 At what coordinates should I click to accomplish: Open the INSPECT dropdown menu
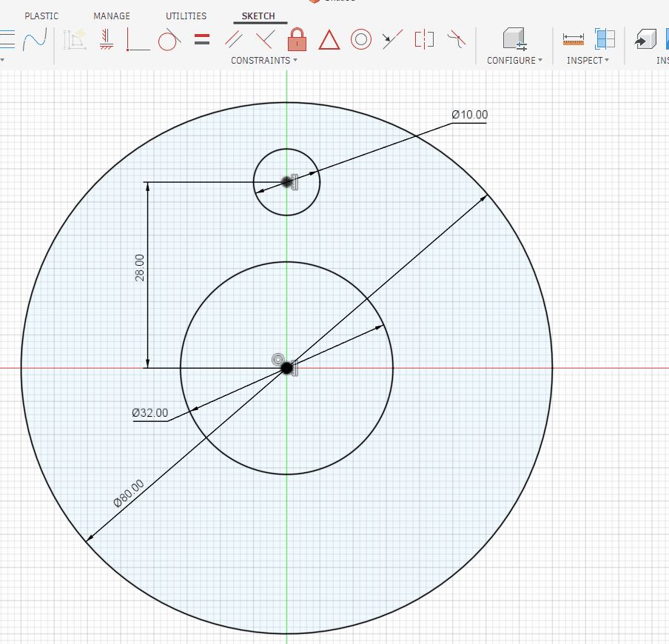588,61
